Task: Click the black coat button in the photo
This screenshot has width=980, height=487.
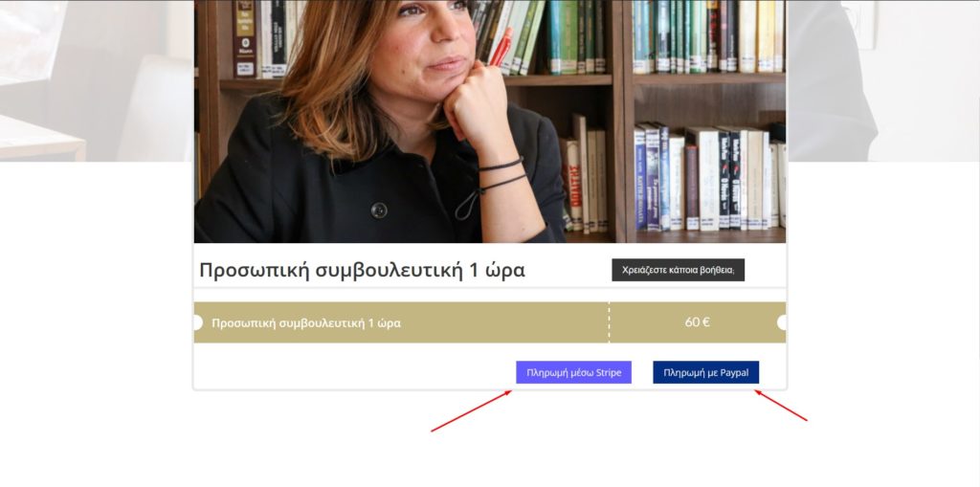Action: [379, 210]
